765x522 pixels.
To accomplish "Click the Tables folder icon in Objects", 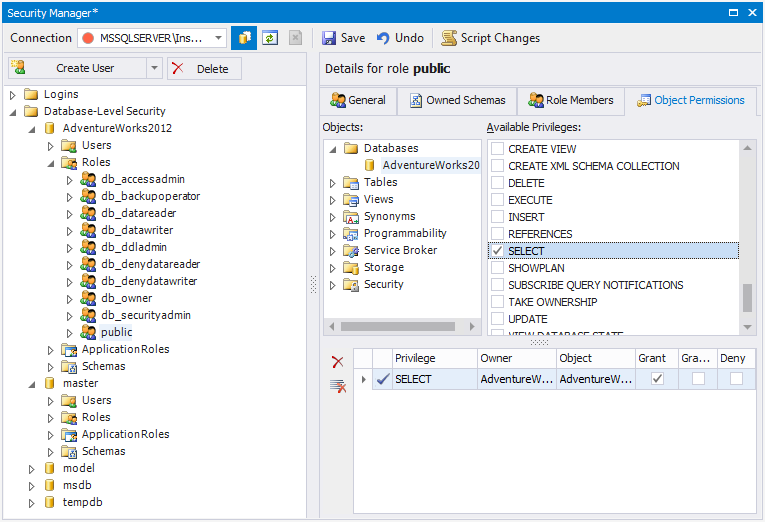I will (351, 182).
